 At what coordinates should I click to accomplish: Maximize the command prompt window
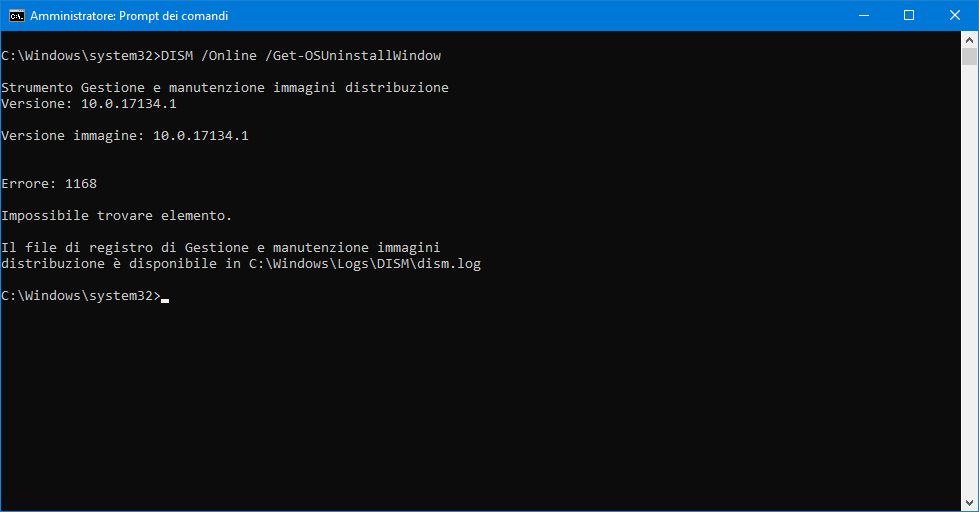909,16
